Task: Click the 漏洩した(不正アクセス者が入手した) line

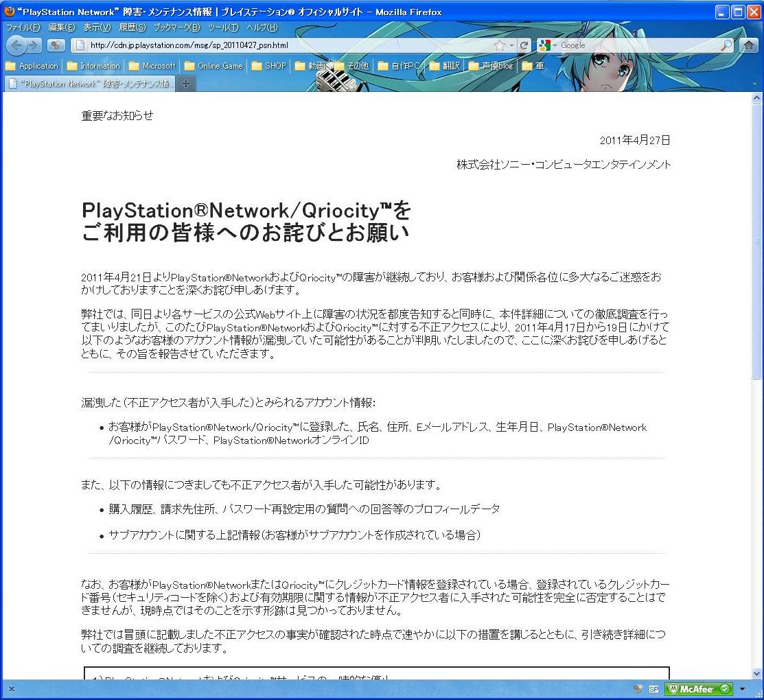Action: coord(228,403)
